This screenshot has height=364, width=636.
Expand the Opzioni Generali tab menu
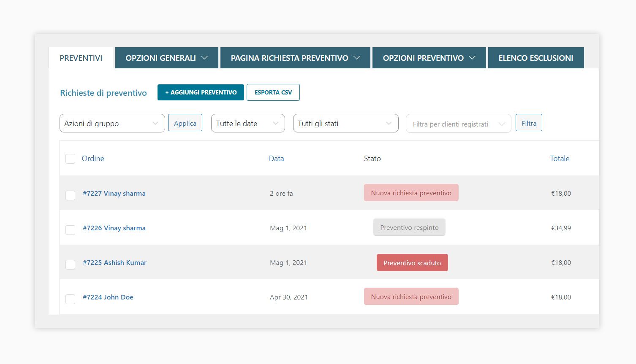coord(166,58)
